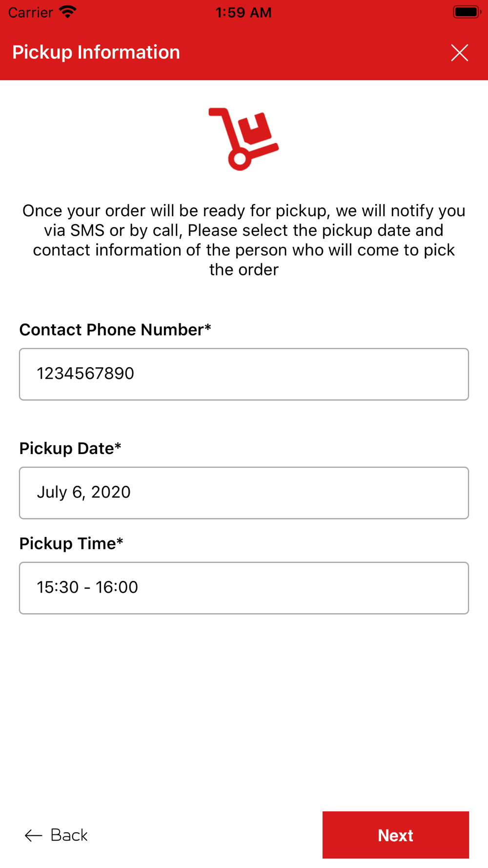The image size is (488, 868).
Task: Tap the 1:59 AM status bar clock
Action: coord(244,12)
